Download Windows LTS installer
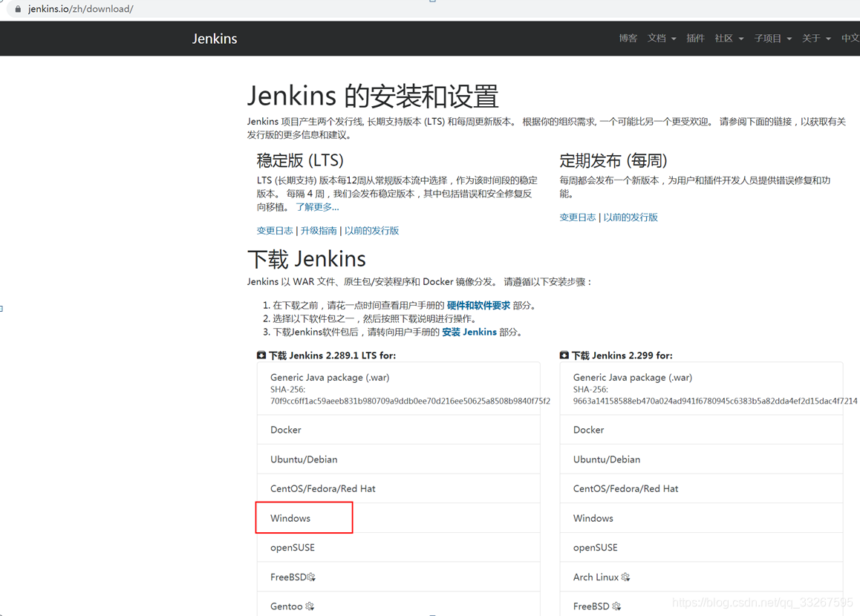The height and width of the screenshot is (616, 860). tap(399, 518)
